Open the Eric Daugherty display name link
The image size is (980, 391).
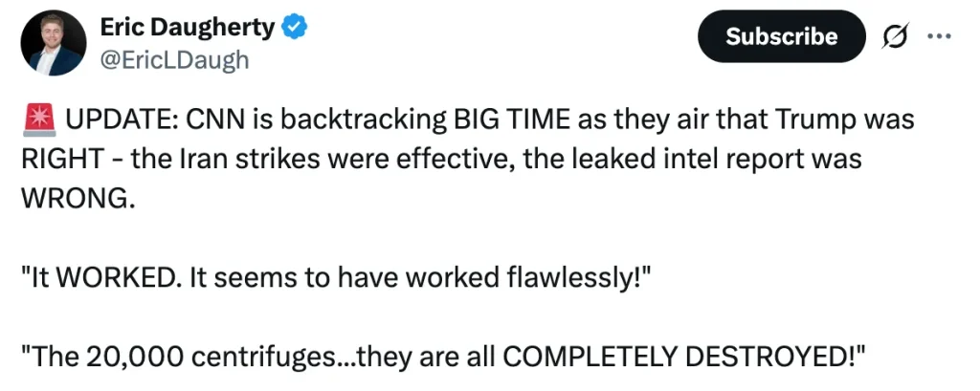point(187,29)
